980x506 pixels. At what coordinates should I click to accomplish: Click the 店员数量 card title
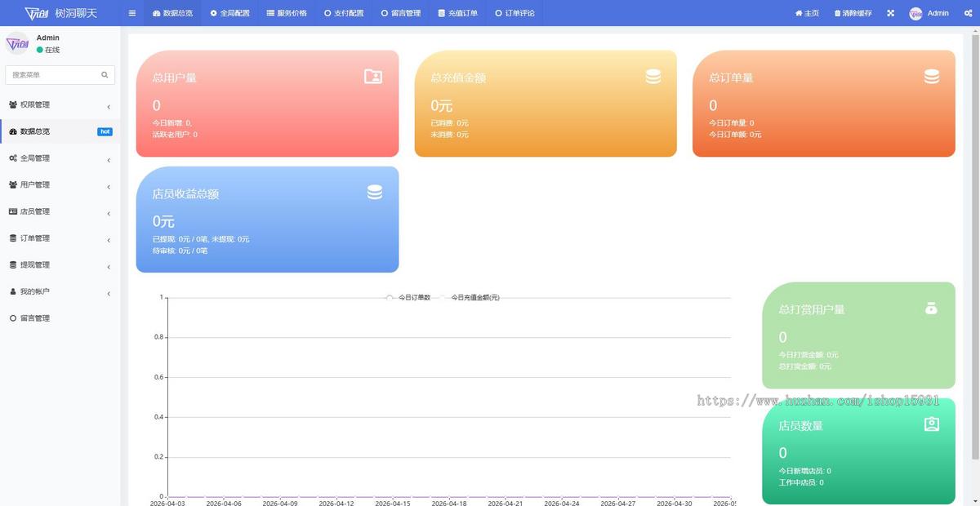coord(801,426)
